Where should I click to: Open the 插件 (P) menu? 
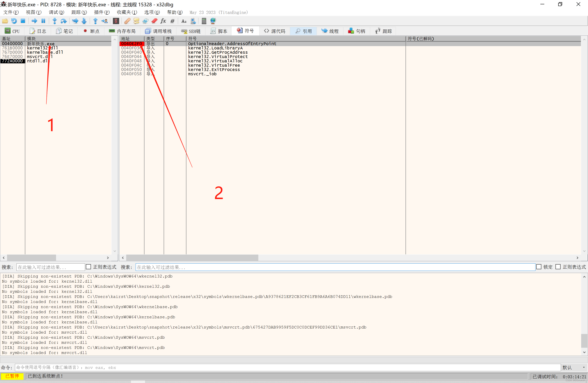coord(102,12)
